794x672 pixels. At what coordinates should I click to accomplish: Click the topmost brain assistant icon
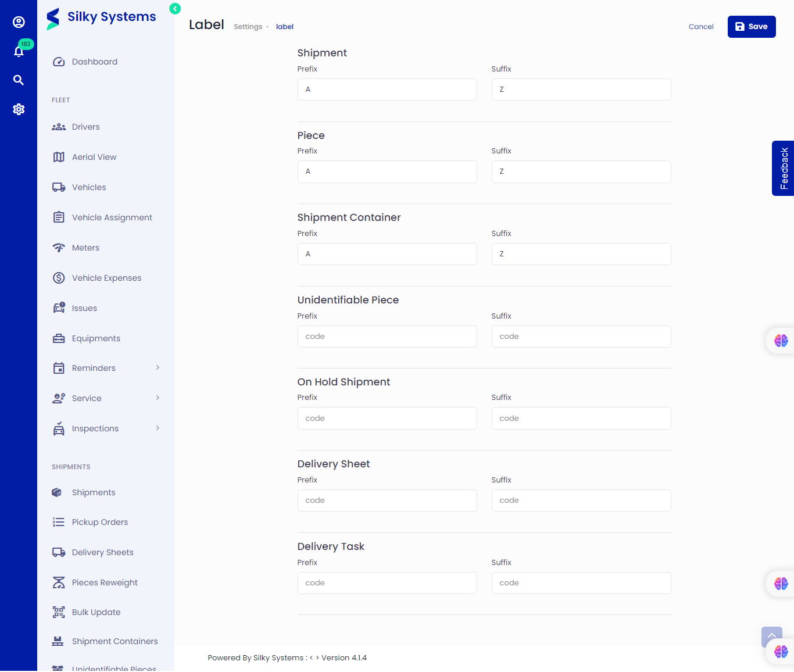click(781, 341)
